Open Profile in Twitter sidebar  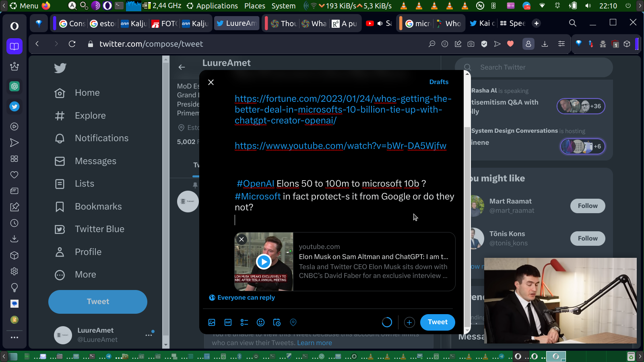pos(78,252)
